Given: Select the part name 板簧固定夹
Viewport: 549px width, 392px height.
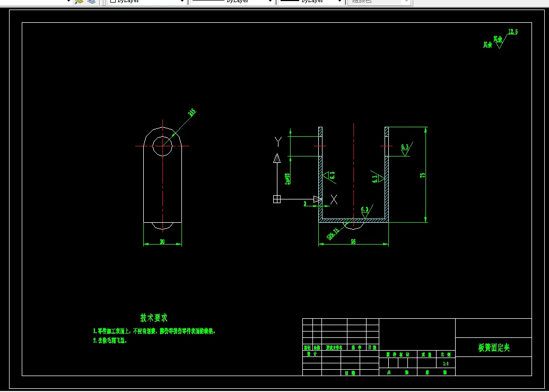Looking at the screenshot, I should click(494, 347).
